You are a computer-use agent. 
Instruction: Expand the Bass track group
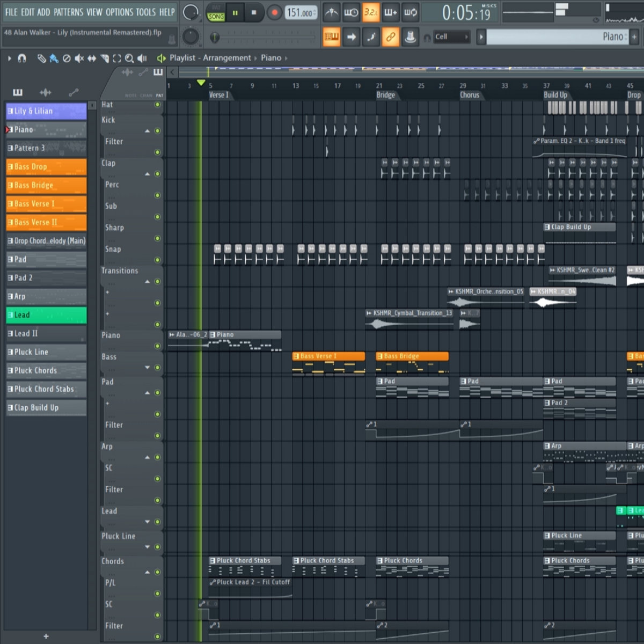tap(147, 368)
